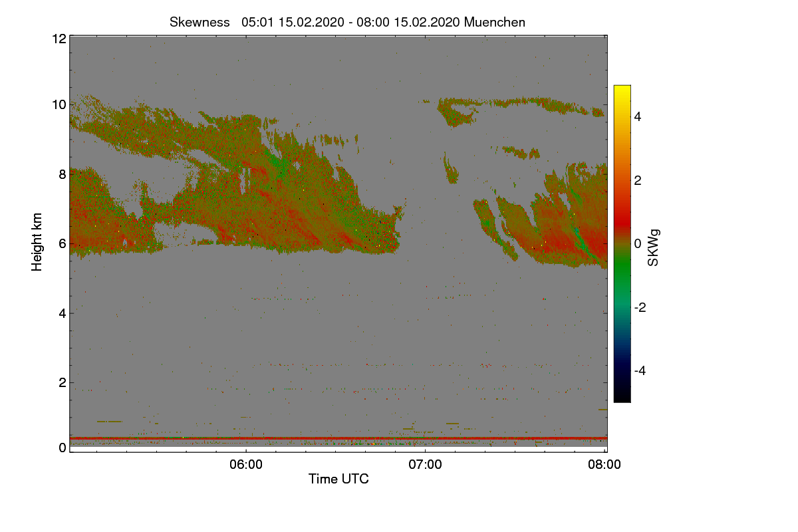Click the height axis label 6
This screenshot has height=532, width=798.
[63, 243]
